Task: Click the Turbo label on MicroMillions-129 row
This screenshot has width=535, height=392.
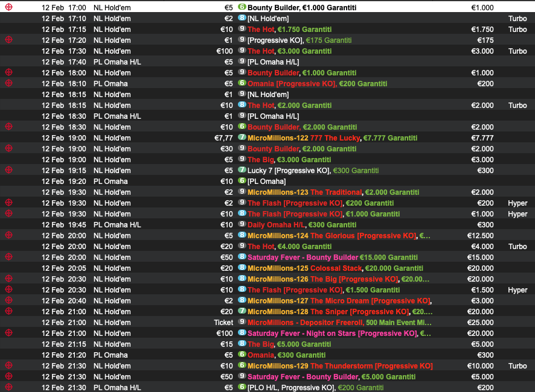Action: (x=517, y=366)
